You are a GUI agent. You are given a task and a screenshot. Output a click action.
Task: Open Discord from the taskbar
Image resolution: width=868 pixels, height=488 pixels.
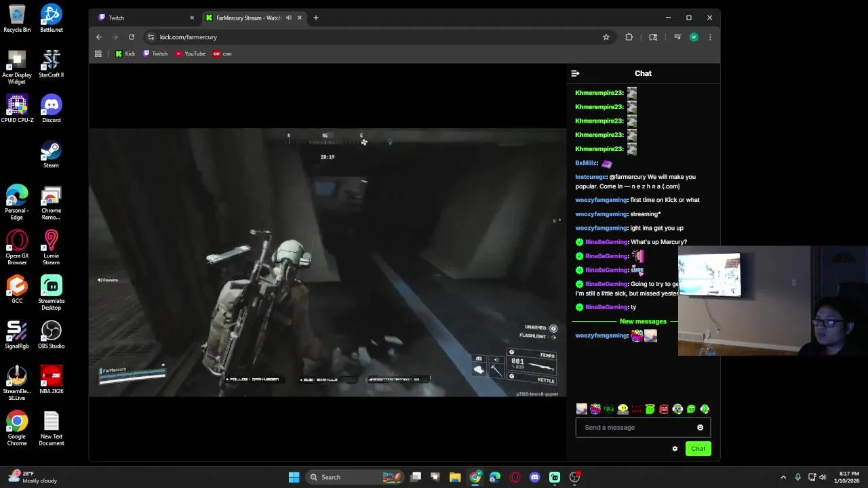535,477
